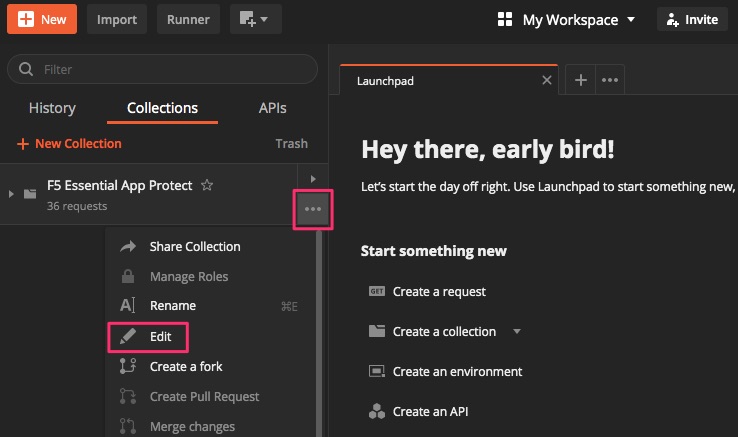Click the merge changes icon

coord(128,426)
